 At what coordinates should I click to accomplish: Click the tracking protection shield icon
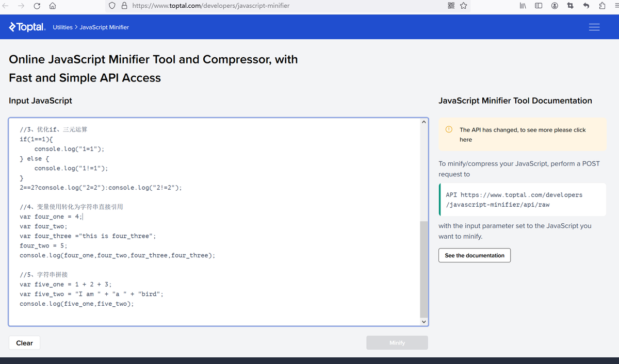pyautogui.click(x=112, y=6)
